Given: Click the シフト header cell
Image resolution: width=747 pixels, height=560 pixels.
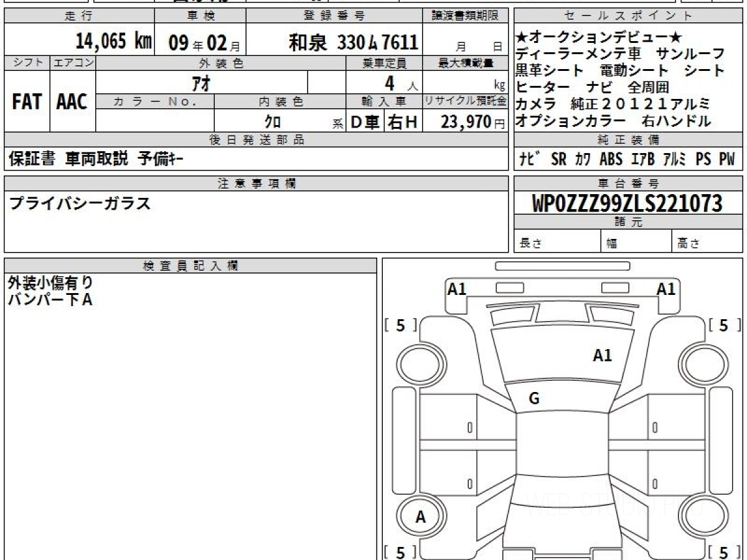Looking at the screenshot, I should tap(27, 63).
